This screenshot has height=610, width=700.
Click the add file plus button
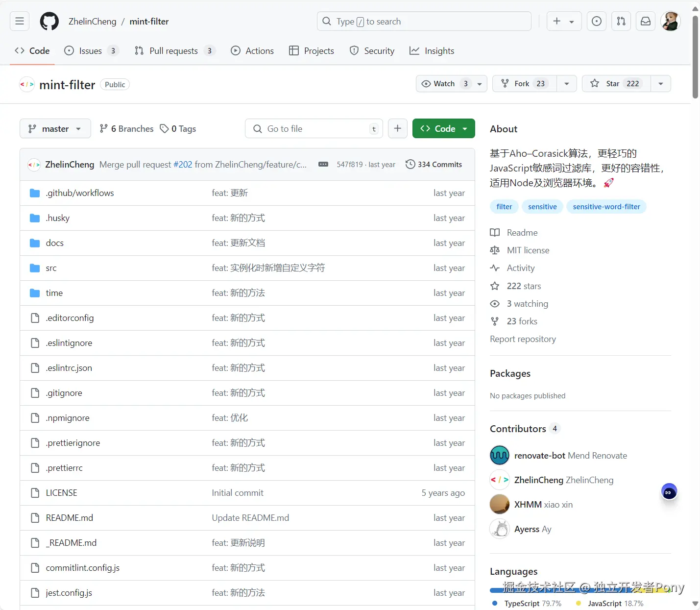(x=398, y=128)
